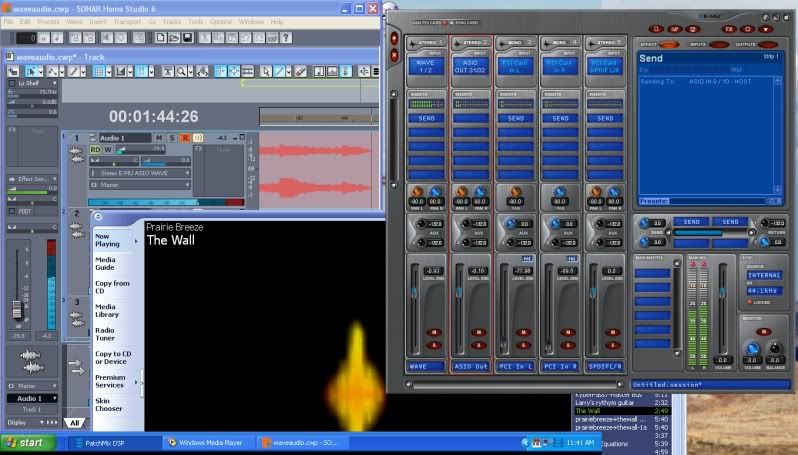This screenshot has width=798, height=455.
Task: Enable the POST checkbox in track inspector
Action: [x=11, y=211]
